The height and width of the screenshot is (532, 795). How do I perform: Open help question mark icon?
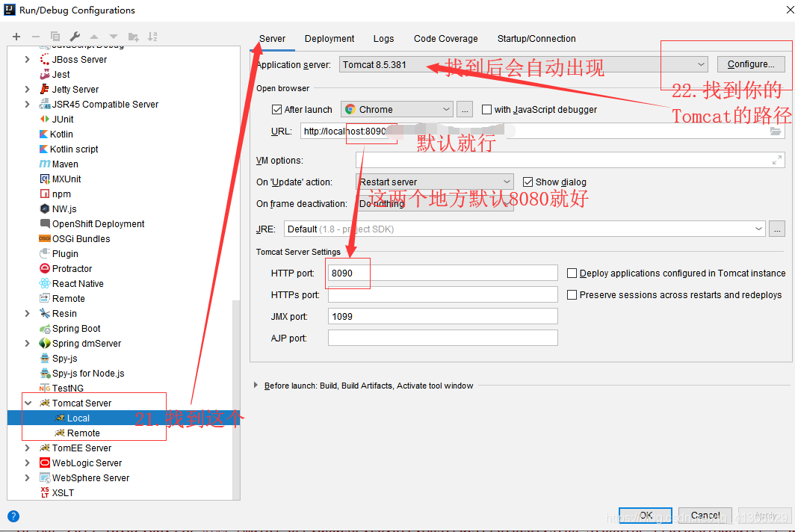click(13, 516)
